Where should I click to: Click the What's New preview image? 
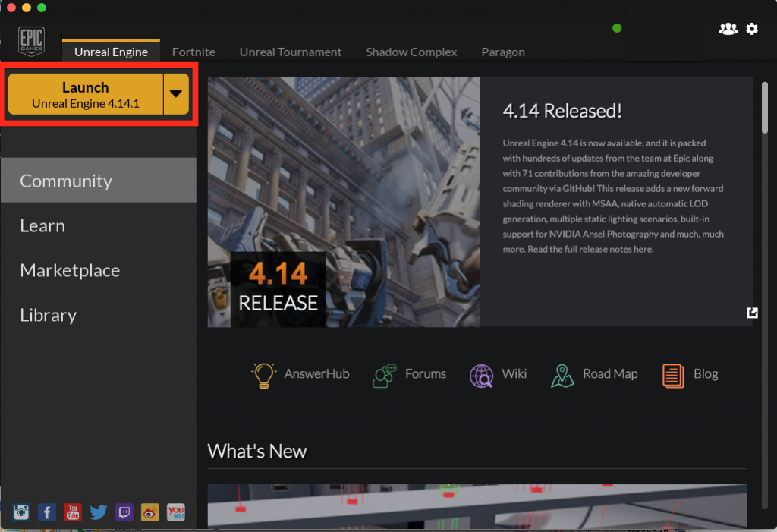477,505
